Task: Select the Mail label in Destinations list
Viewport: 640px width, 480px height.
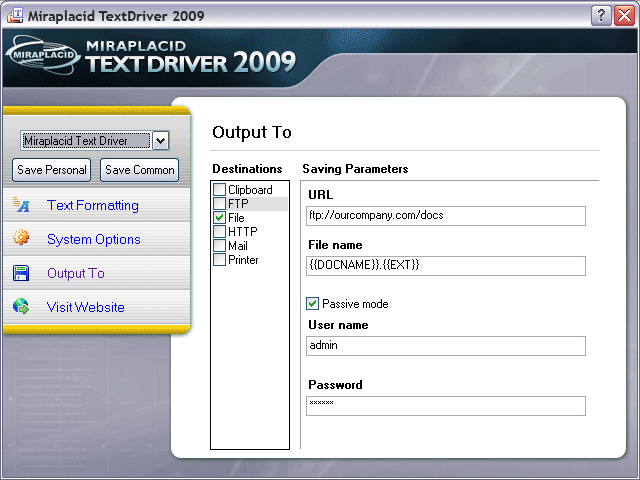Action: [x=238, y=246]
